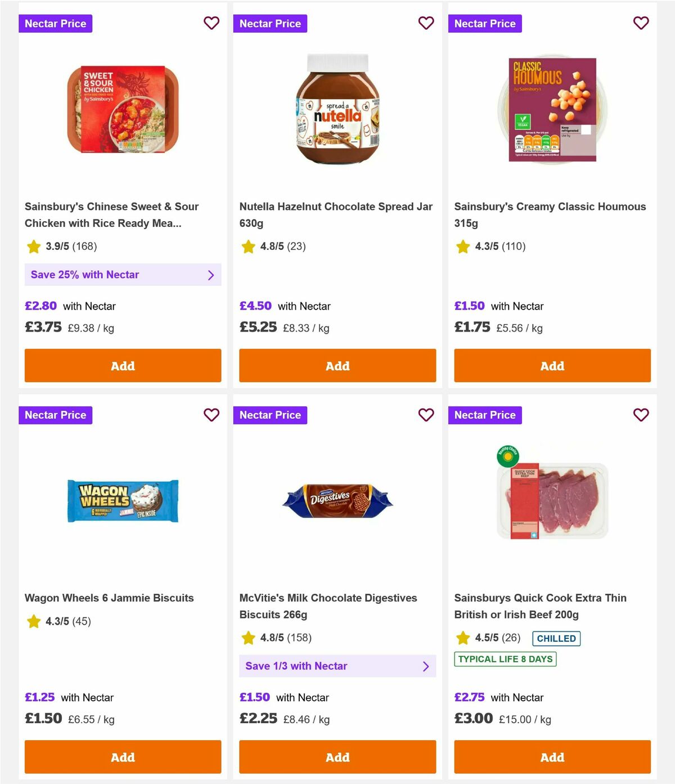675x784 pixels.
Task: Add Sainsbury's Creamy Classic Houmous to trolley
Action: [552, 365]
